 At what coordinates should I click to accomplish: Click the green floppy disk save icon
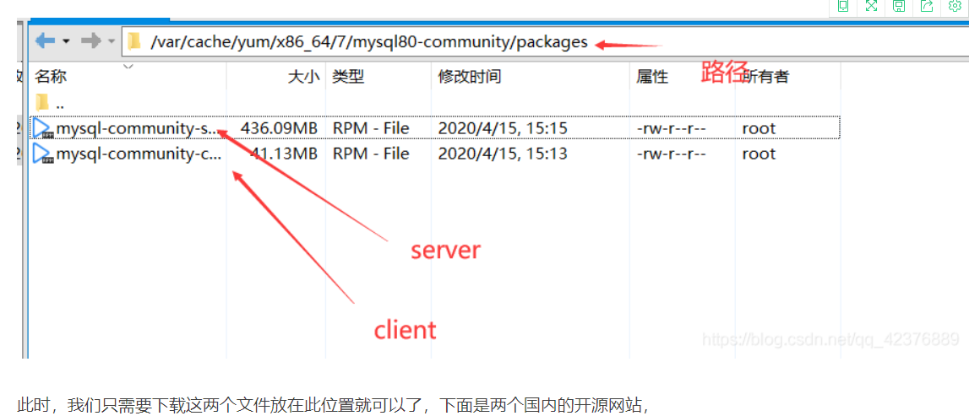pyautogui.click(x=899, y=6)
